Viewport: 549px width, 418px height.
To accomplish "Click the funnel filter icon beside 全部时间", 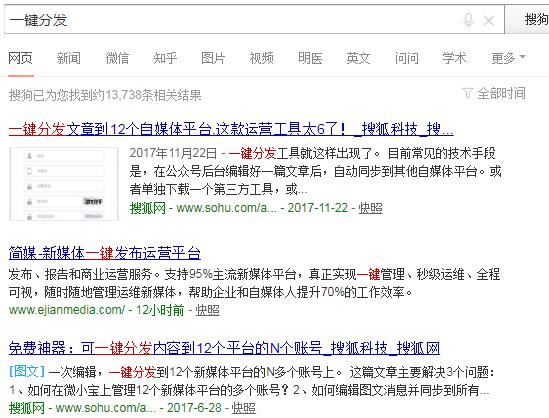I will pyautogui.click(x=468, y=93).
